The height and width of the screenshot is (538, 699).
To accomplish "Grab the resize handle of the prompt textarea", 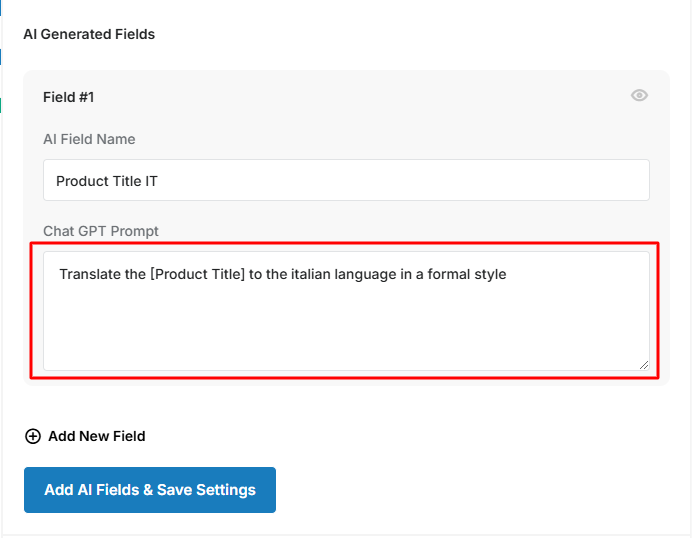I will (x=644, y=365).
